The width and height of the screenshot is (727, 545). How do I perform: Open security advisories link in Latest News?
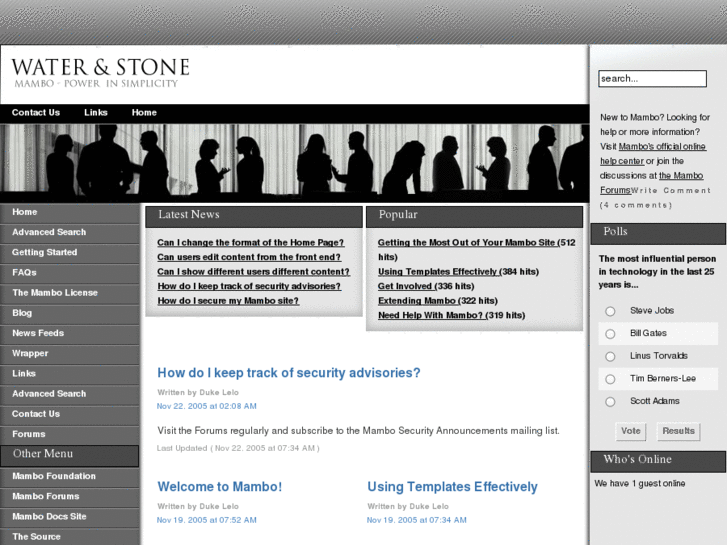pos(249,286)
